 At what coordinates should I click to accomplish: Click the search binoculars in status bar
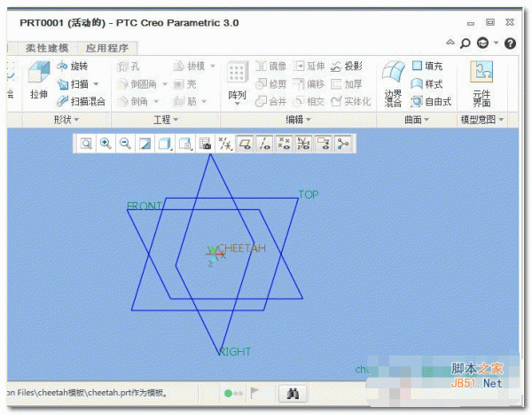(x=293, y=394)
